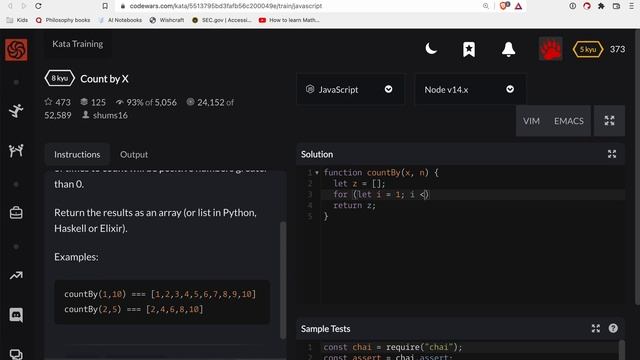This screenshot has width=640, height=360.
Task: Click the 5 kyu rank badge
Action: [x=588, y=49]
